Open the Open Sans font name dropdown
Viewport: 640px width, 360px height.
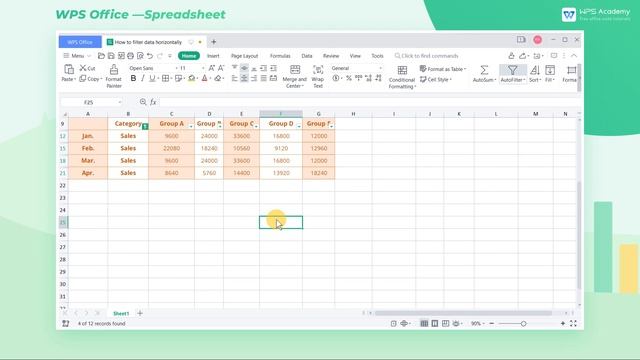tap(177, 68)
